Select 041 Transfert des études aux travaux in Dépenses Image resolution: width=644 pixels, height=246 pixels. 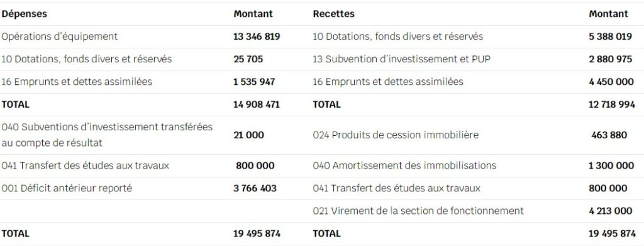click(x=86, y=166)
